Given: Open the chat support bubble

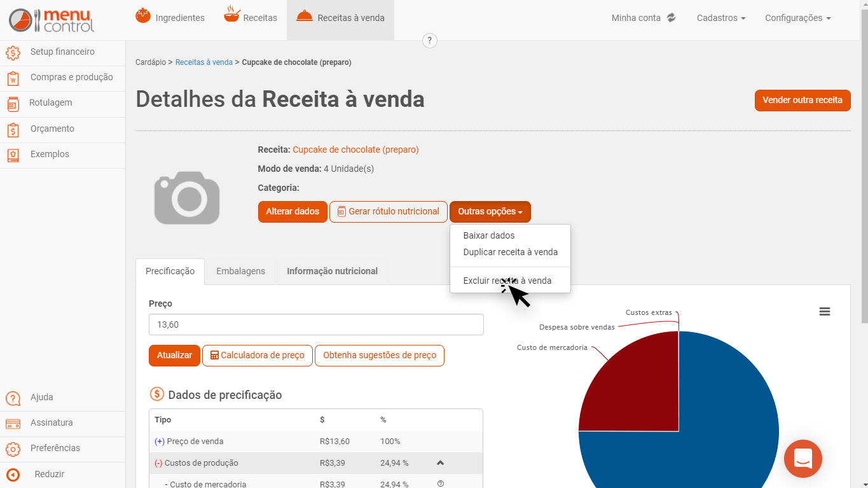Looking at the screenshot, I should click(x=803, y=459).
